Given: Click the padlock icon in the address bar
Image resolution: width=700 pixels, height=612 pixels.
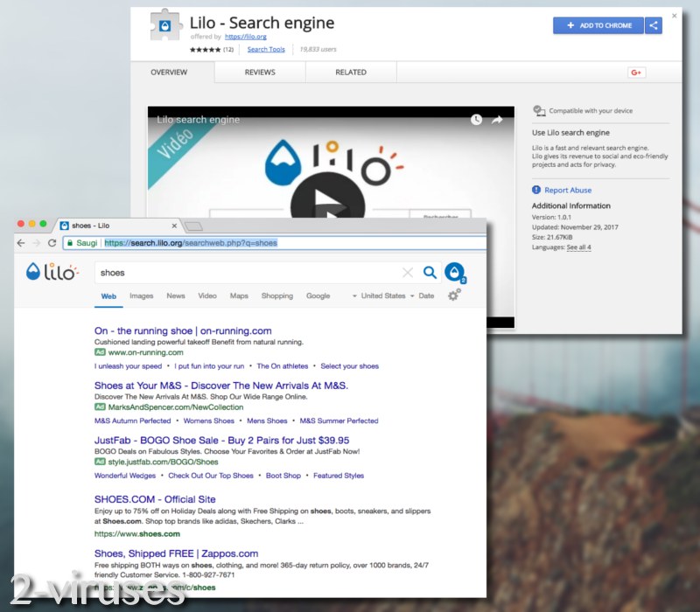Looking at the screenshot, I should pyautogui.click(x=73, y=242).
